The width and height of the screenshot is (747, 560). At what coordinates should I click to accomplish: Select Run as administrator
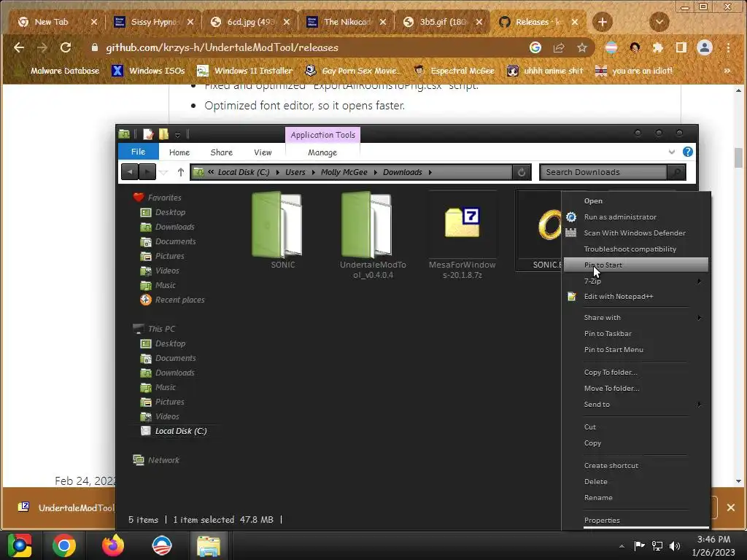click(635, 217)
